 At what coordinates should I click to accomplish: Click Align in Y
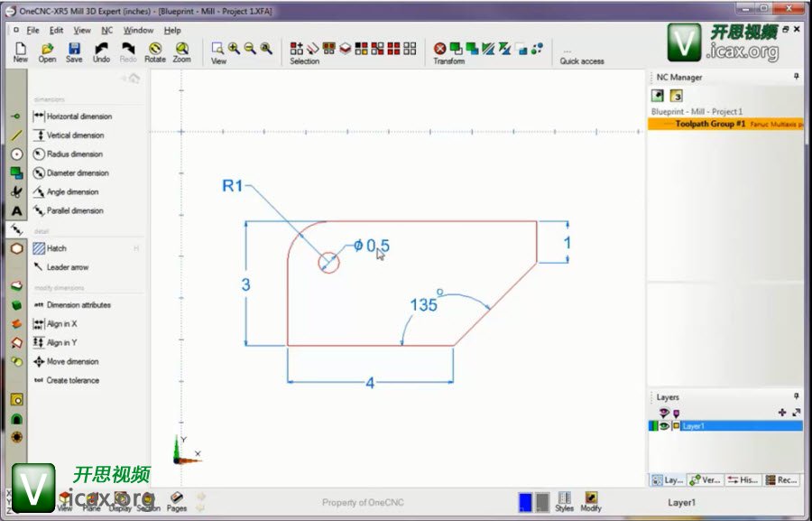coord(55,342)
